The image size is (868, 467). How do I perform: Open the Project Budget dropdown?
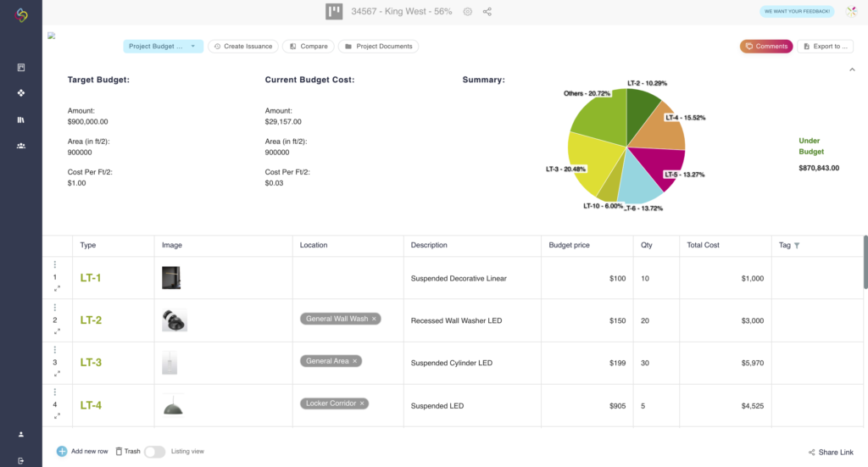163,47
